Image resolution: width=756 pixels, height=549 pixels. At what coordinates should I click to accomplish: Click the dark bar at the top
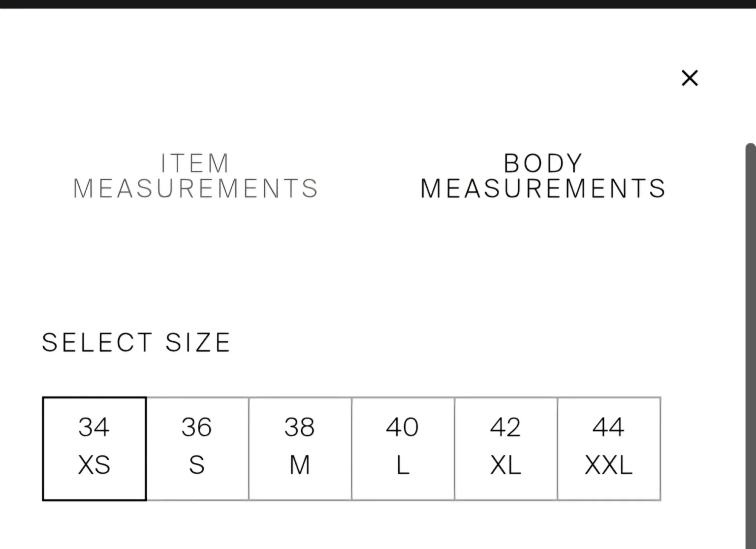tap(378, 4)
